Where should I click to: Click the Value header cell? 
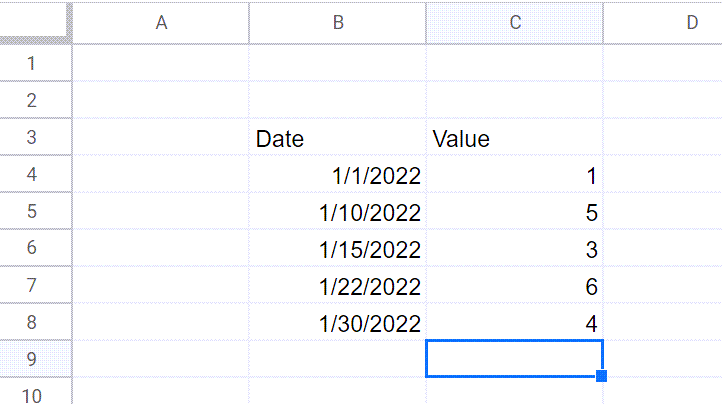pyautogui.click(x=515, y=139)
